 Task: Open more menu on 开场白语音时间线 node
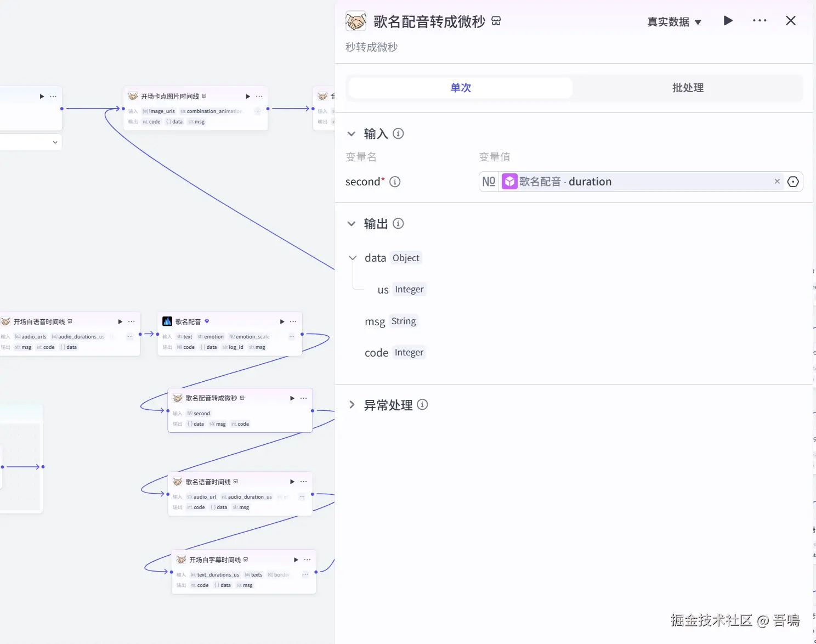tap(132, 322)
